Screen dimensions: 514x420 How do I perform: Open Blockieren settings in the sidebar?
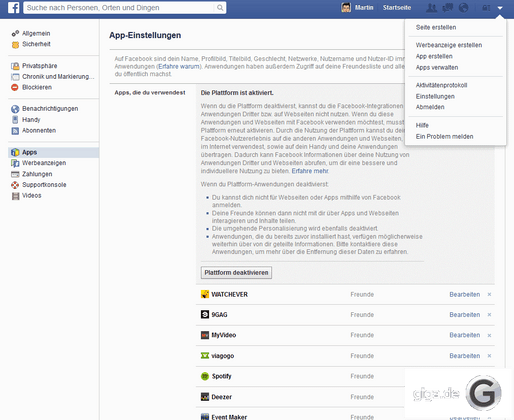click(37, 87)
